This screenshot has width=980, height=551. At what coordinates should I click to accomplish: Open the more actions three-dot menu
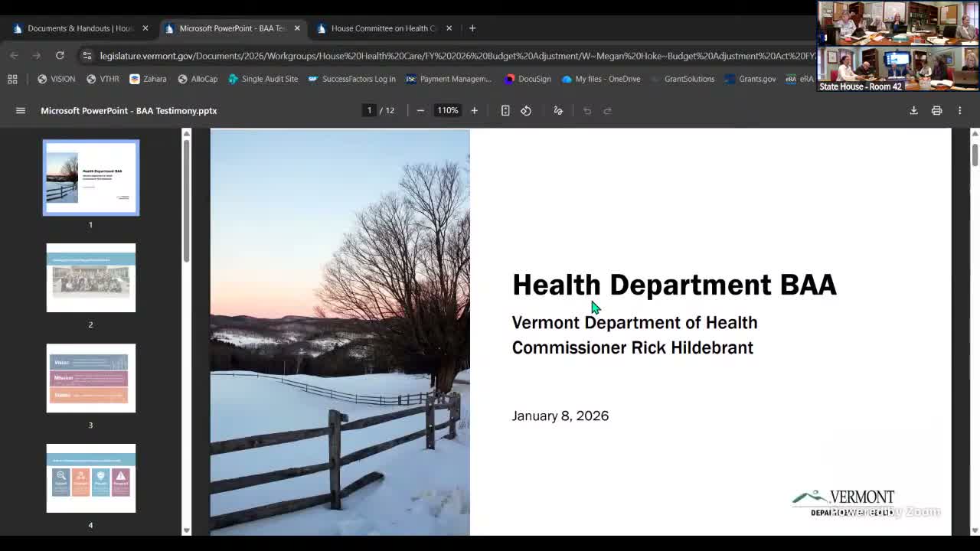[959, 110]
